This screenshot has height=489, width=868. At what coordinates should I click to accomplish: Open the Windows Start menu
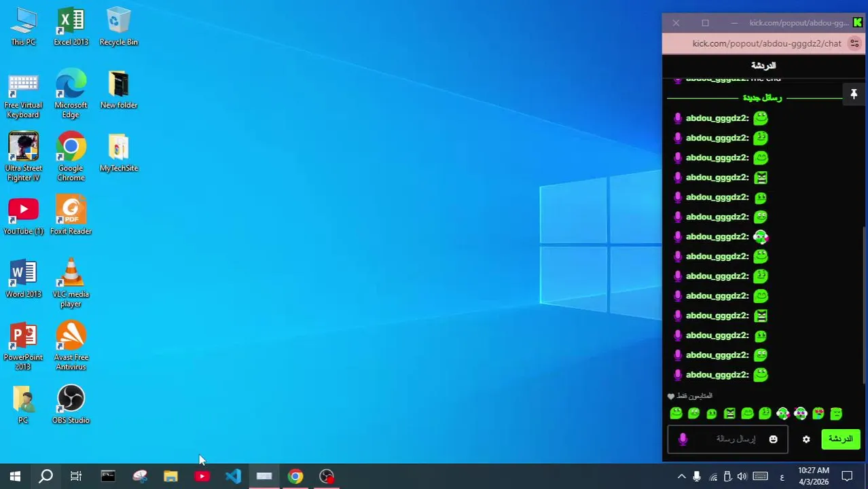click(x=15, y=476)
